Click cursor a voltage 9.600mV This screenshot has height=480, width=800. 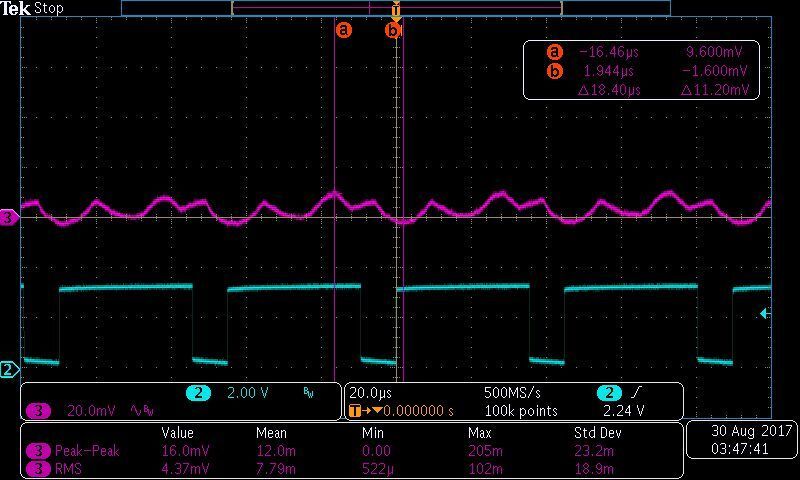pyautogui.click(x=713, y=52)
